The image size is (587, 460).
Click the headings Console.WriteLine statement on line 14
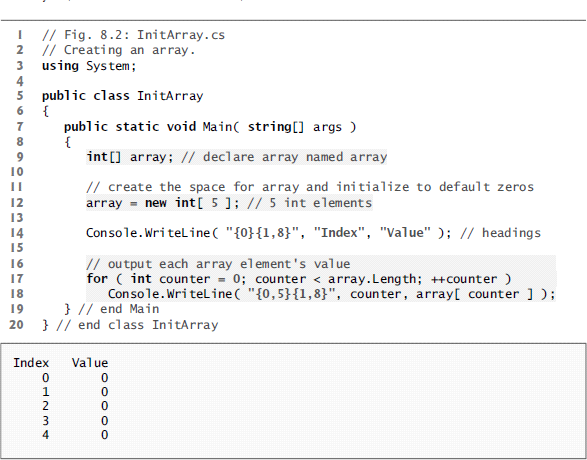pos(269,233)
